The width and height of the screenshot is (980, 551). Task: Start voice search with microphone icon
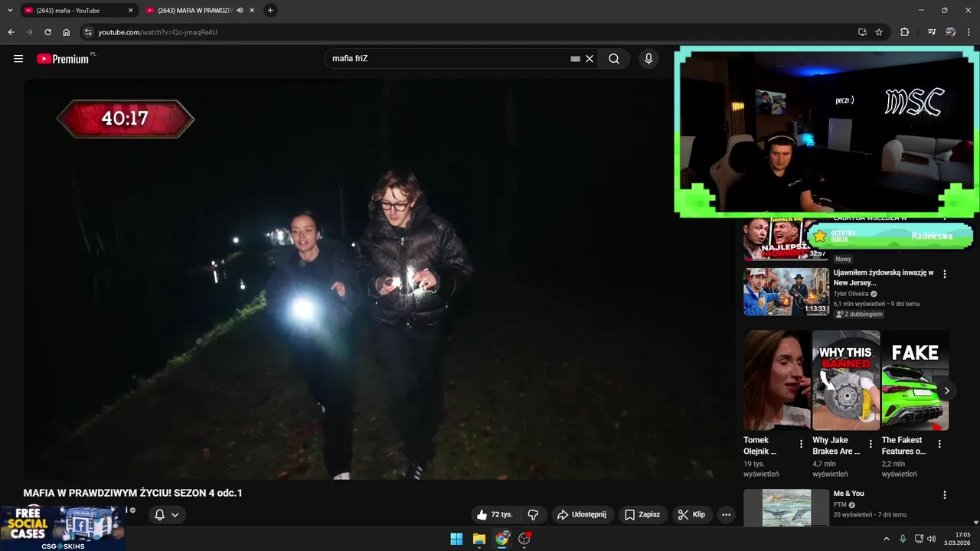648,59
